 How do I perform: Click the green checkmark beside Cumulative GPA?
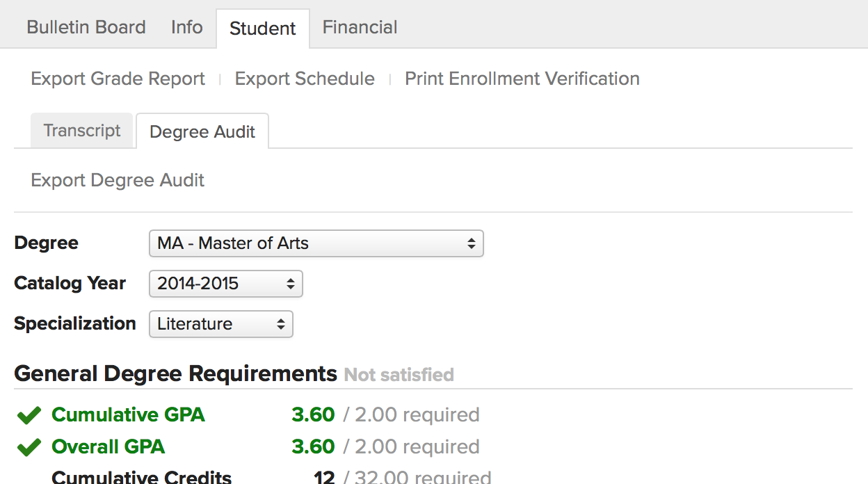[x=29, y=416]
